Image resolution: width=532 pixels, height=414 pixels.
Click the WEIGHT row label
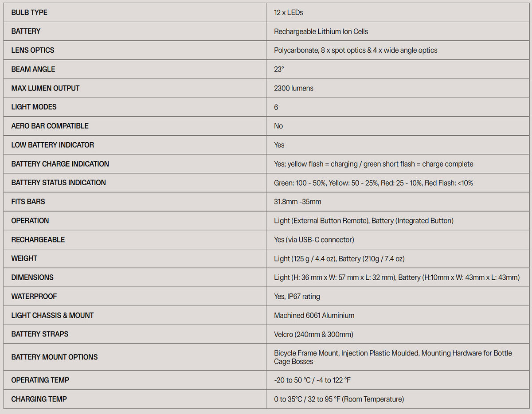[24, 258]
